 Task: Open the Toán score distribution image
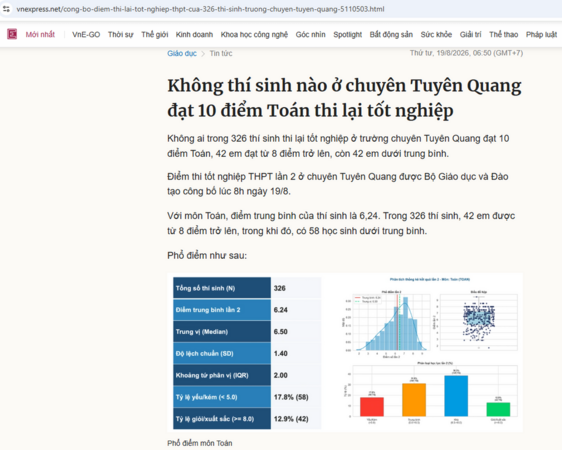click(344, 353)
